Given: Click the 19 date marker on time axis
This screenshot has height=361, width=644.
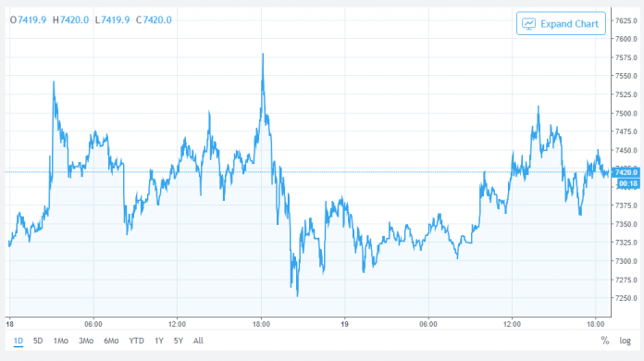Looking at the screenshot, I should click(344, 324).
